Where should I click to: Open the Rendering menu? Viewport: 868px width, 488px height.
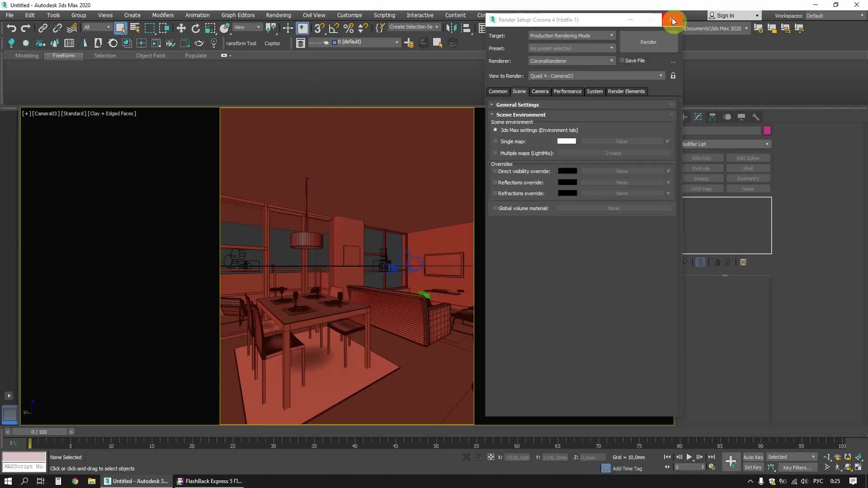pyautogui.click(x=278, y=15)
